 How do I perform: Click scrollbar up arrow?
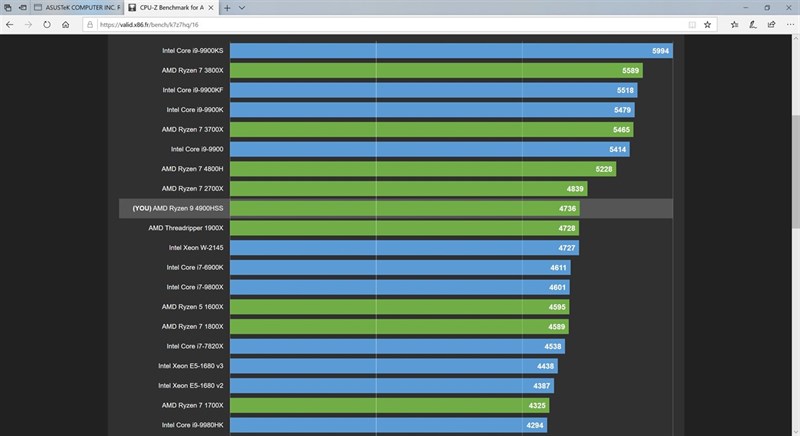(x=795, y=38)
